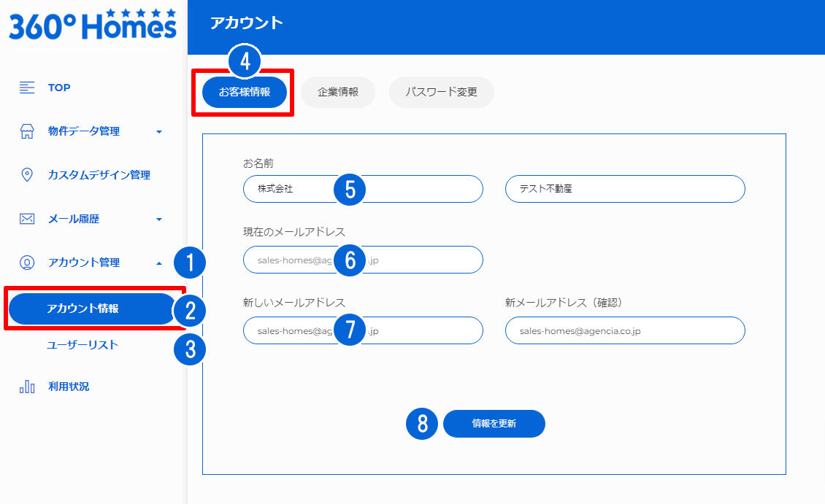The width and height of the screenshot is (825, 504).
Task: Click the 新メールアドレス（確認） input field
Action: [x=625, y=330]
